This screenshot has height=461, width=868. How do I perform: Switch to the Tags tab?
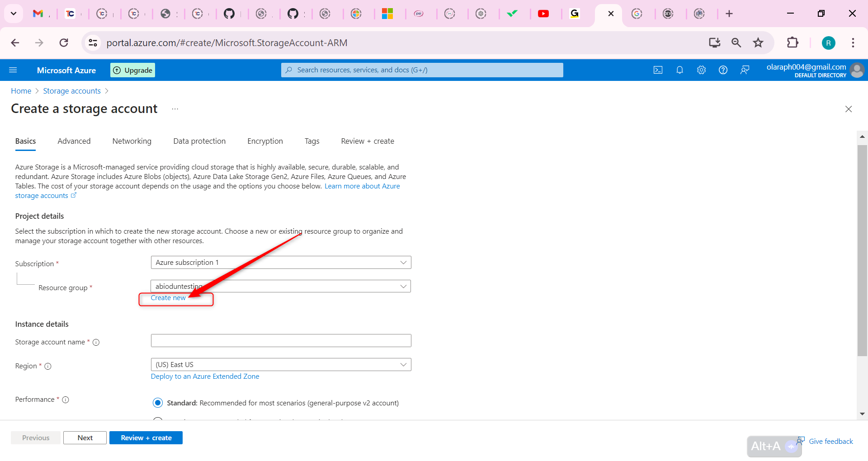(x=312, y=141)
